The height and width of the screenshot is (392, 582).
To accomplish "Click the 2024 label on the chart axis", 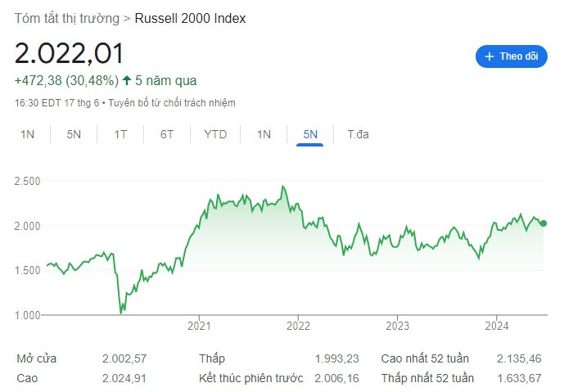I will tap(497, 326).
